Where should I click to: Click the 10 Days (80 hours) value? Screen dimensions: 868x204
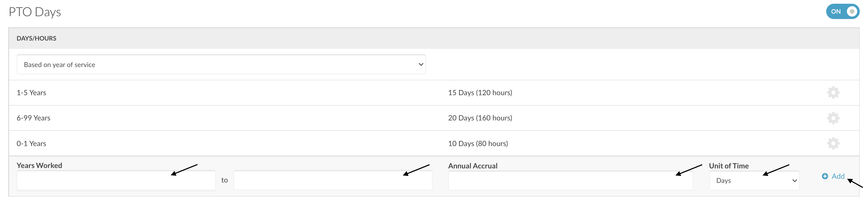point(478,144)
